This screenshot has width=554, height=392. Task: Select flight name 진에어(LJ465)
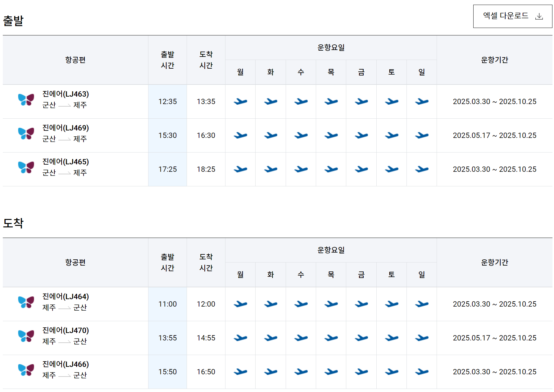(x=66, y=162)
